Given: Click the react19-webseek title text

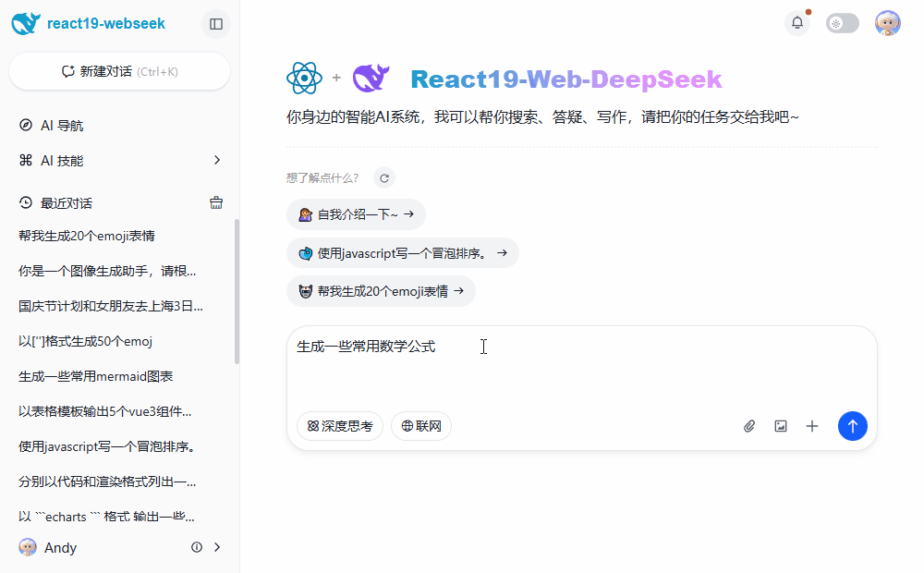Looking at the screenshot, I should click(106, 24).
